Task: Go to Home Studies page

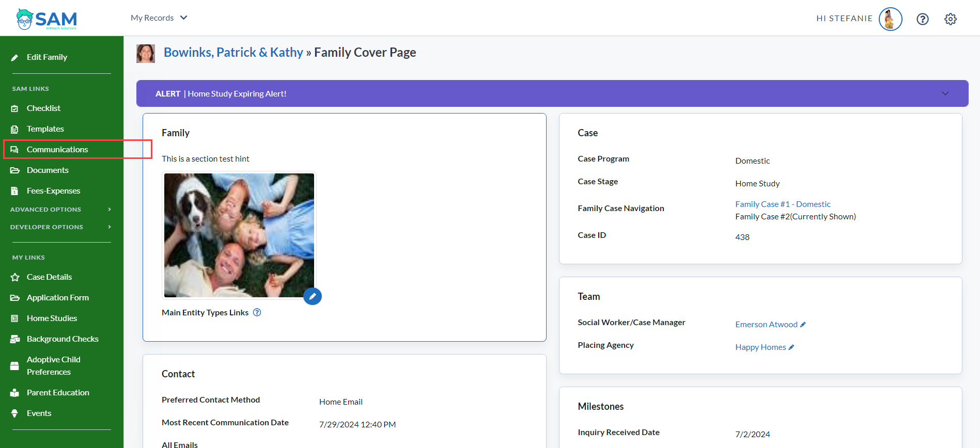Action: point(52,318)
